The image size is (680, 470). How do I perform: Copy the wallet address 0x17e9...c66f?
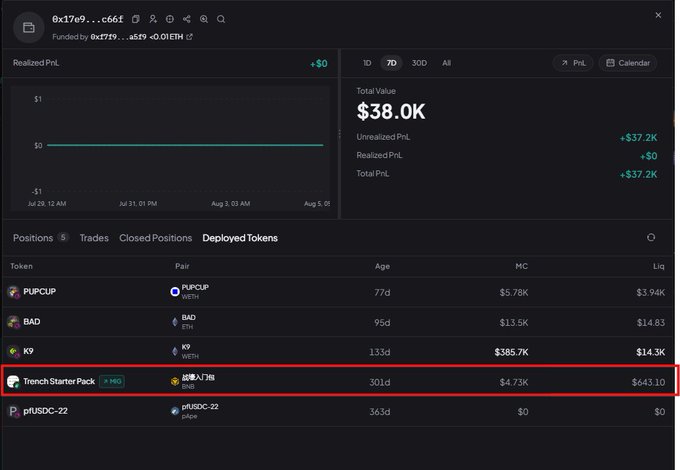point(136,19)
